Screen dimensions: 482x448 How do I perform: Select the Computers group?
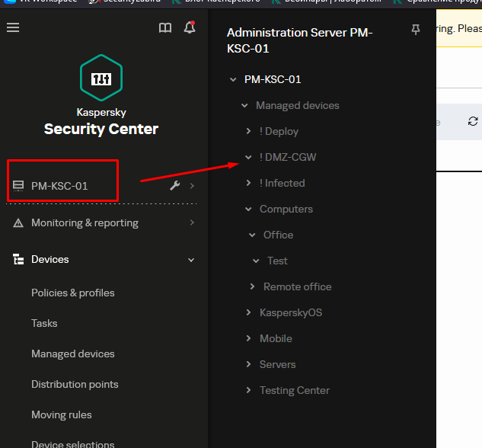[x=286, y=209]
